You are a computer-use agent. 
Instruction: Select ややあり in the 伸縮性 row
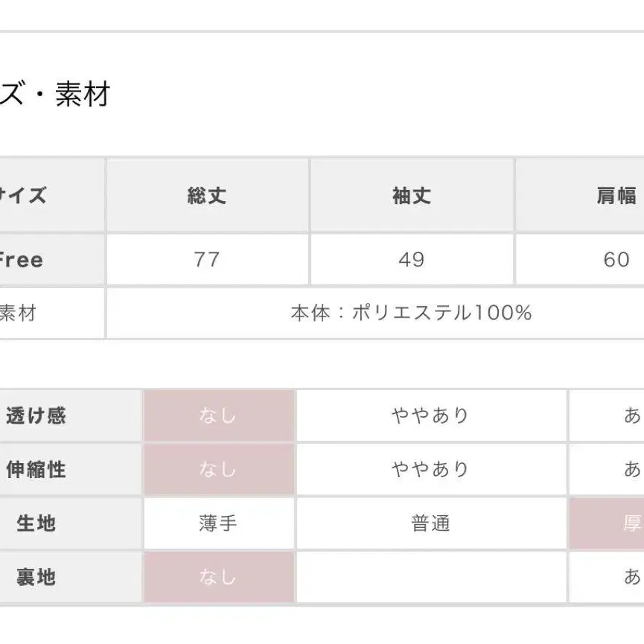(430, 469)
